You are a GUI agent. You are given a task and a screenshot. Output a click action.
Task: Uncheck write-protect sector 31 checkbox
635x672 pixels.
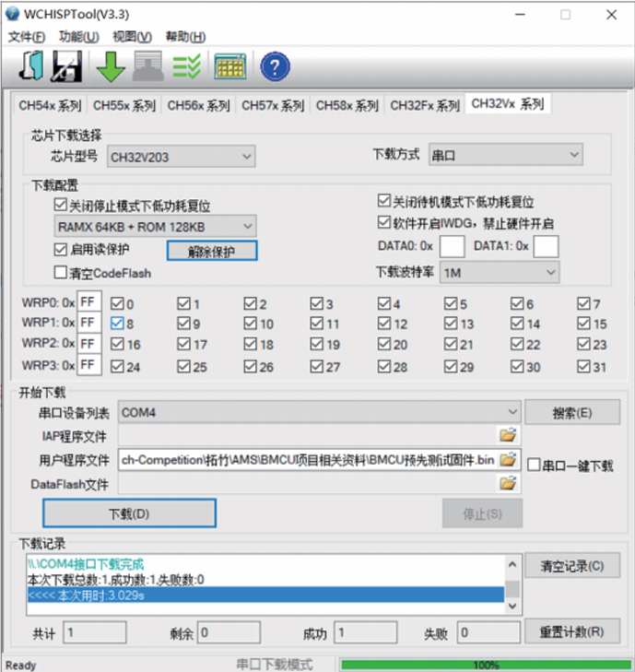point(583,367)
